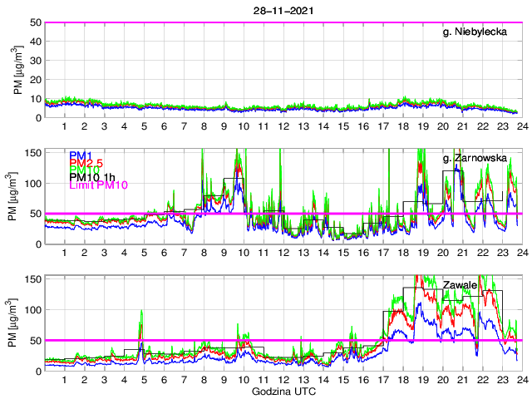532x399 pixels.
Task: Click the green PM10 legend entry
Action: (84, 170)
